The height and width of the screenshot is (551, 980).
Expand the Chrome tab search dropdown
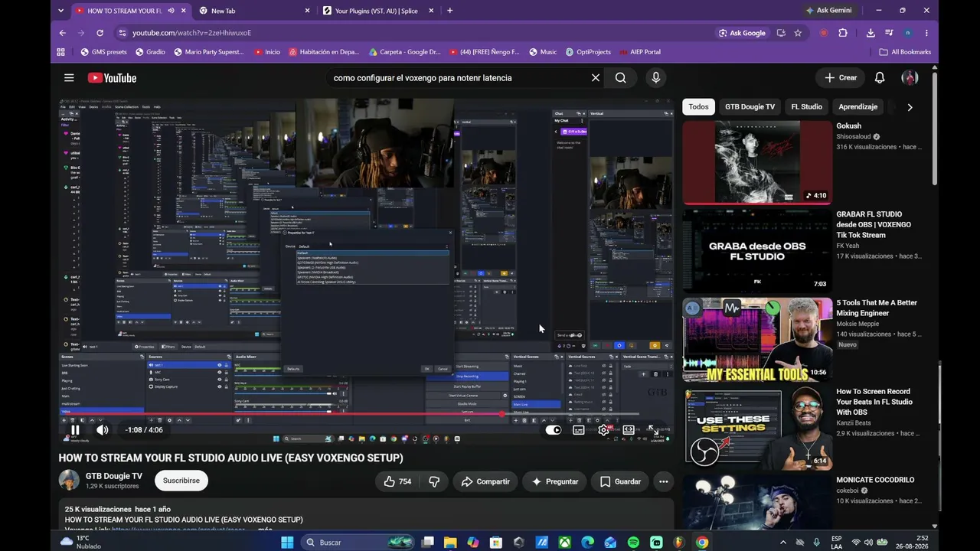click(x=62, y=11)
